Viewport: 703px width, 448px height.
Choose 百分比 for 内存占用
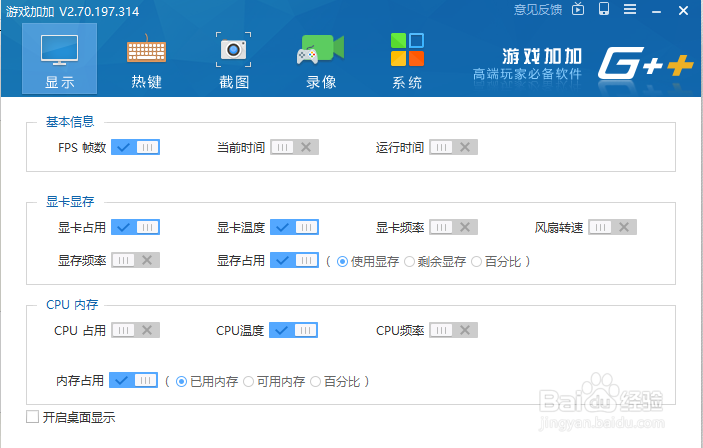pos(316,382)
